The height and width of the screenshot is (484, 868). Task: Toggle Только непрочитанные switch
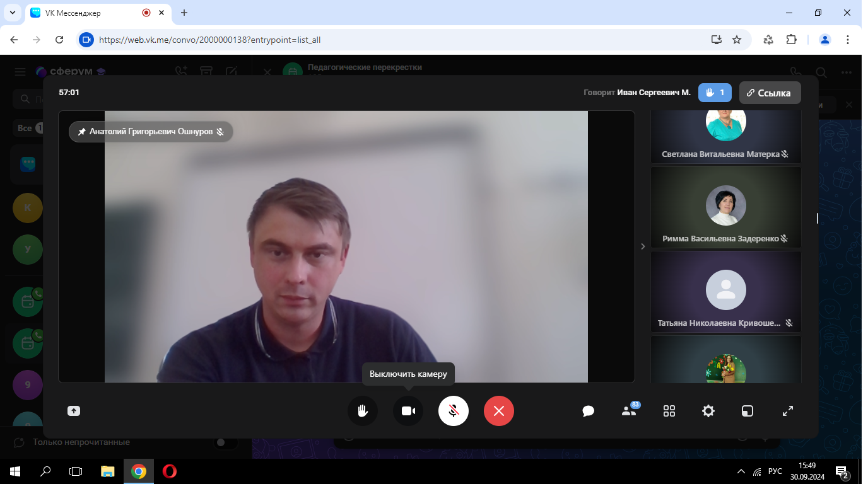click(226, 442)
